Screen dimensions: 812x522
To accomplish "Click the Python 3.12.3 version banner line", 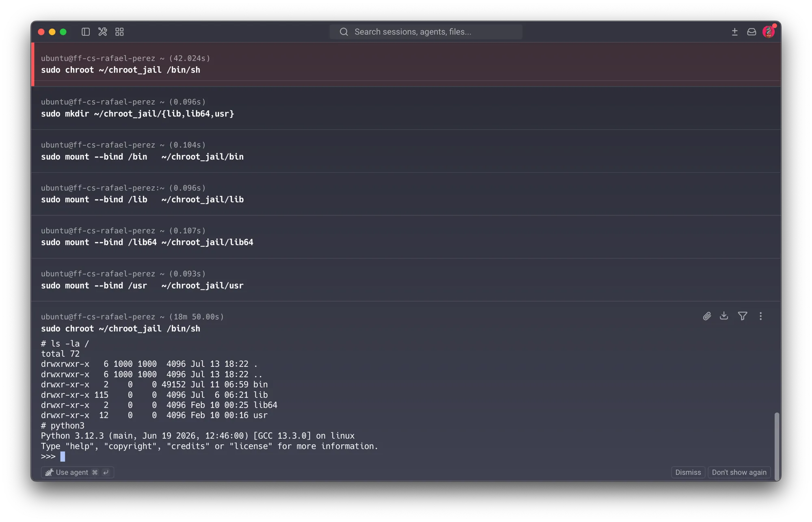I will coord(198,436).
